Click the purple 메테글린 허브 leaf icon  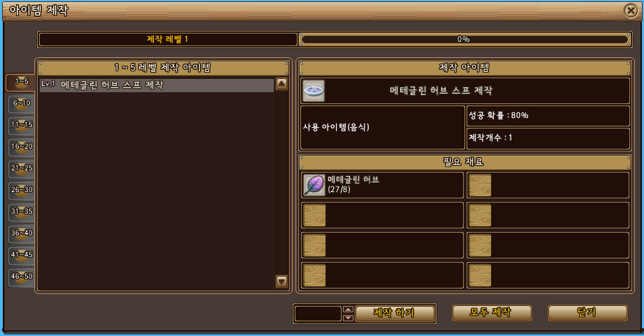[x=314, y=185]
